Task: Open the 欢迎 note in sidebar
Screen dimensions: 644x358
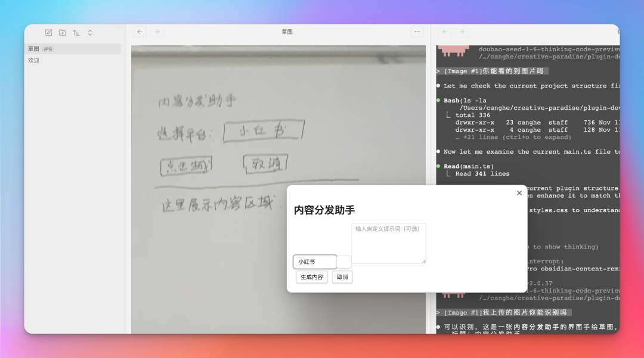Action: 33,60
